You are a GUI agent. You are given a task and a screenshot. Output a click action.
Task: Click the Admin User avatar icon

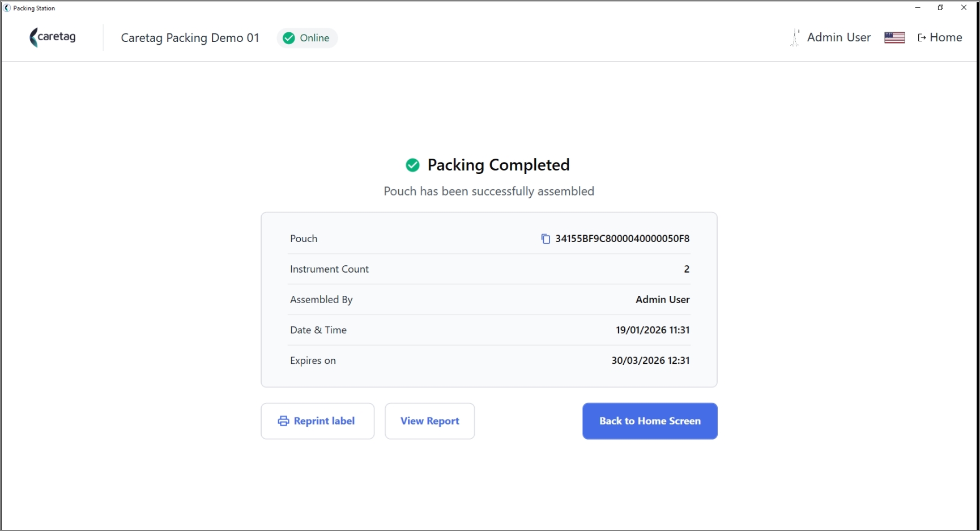click(795, 37)
